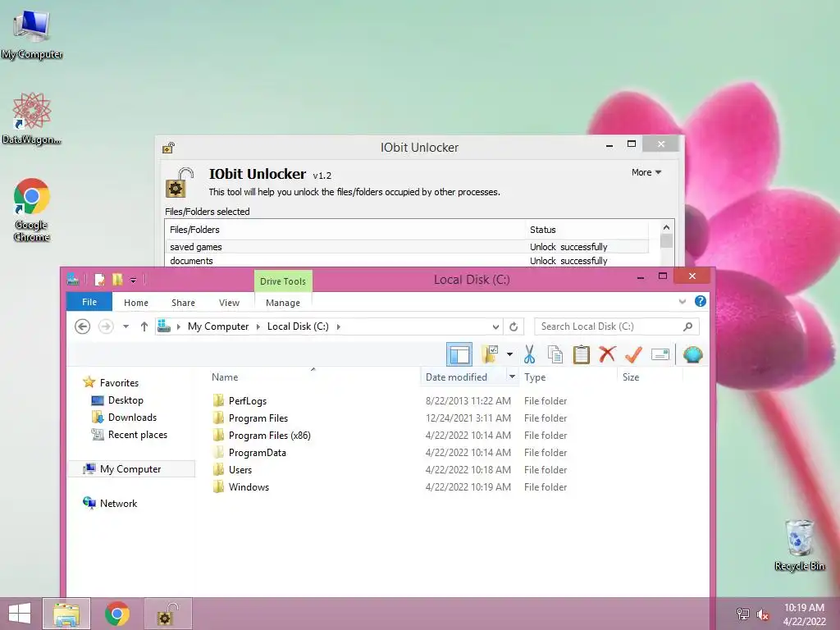
Task: Select the PerfLogs folder
Action: coord(248,400)
